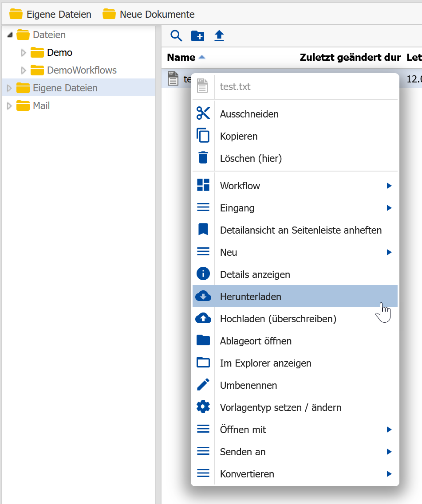Click the search magnifier icon in toolbar

tap(176, 35)
